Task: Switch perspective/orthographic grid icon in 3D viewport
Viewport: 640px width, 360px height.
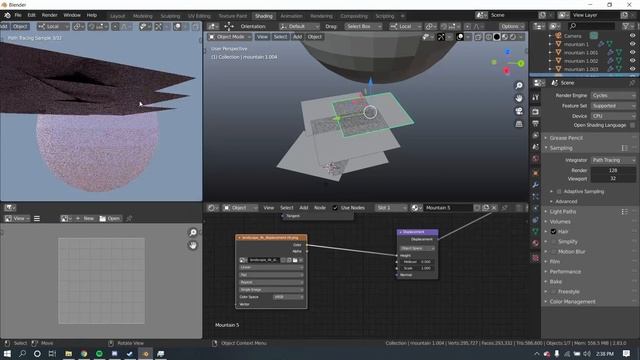Action: pos(519,124)
